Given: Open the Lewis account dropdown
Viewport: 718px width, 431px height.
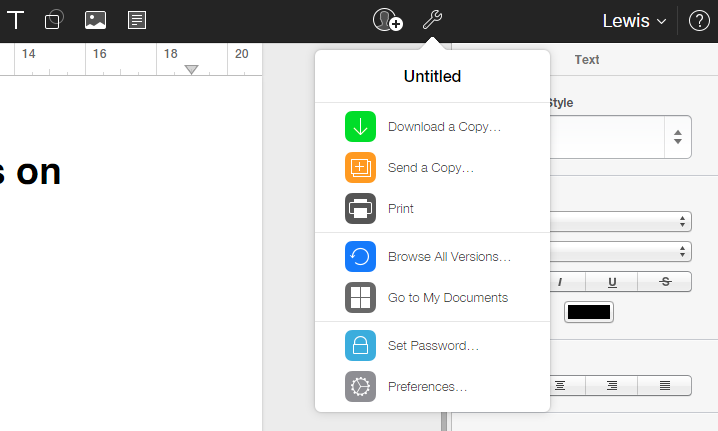Looking at the screenshot, I should pyautogui.click(x=635, y=21).
